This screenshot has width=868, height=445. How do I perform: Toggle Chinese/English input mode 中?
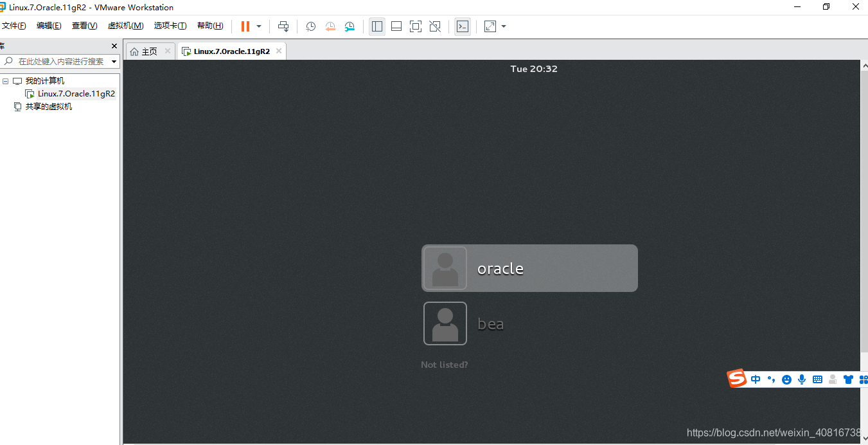coord(756,379)
